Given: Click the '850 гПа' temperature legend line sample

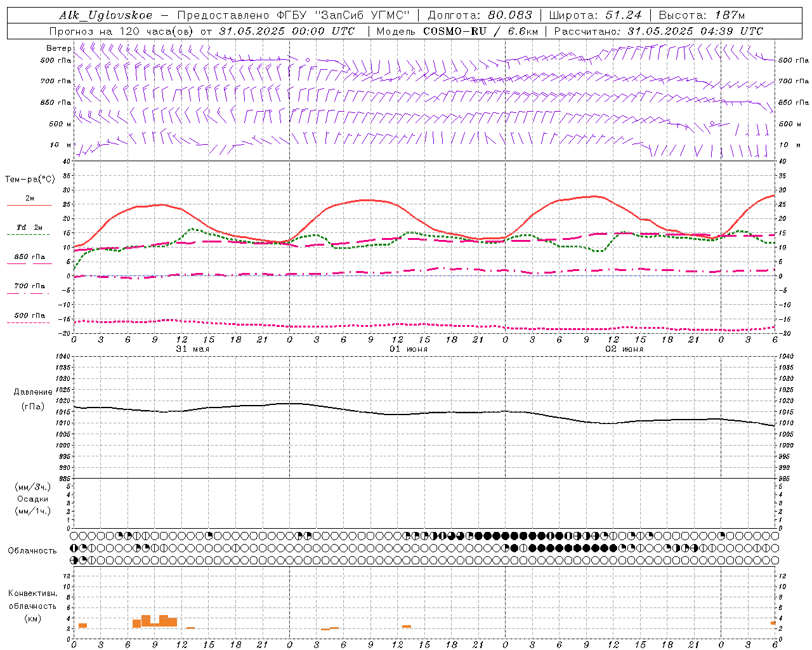Looking at the screenshot, I should pyautogui.click(x=29, y=264).
